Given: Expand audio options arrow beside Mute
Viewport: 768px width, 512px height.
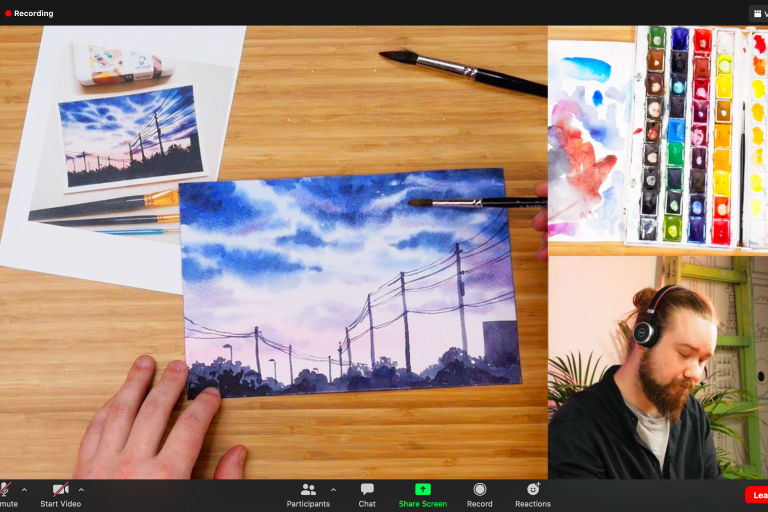Looking at the screenshot, I should pyautogui.click(x=24, y=490).
